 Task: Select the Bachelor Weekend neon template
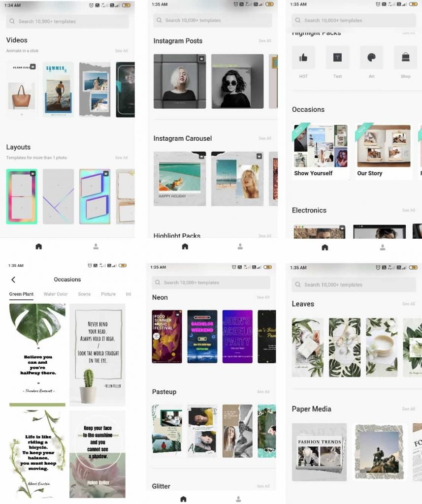tap(202, 337)
